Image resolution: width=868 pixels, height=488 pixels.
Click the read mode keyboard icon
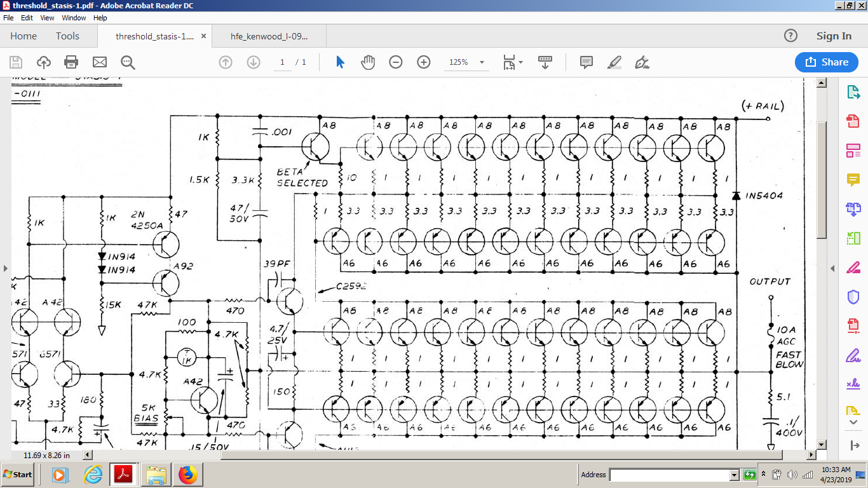[x=545, y=62]
